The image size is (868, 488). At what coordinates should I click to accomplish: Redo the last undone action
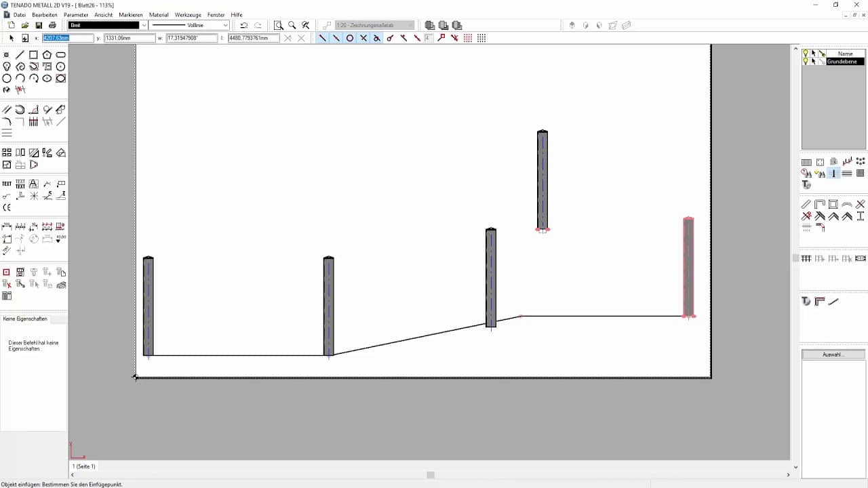coord(258,25)
